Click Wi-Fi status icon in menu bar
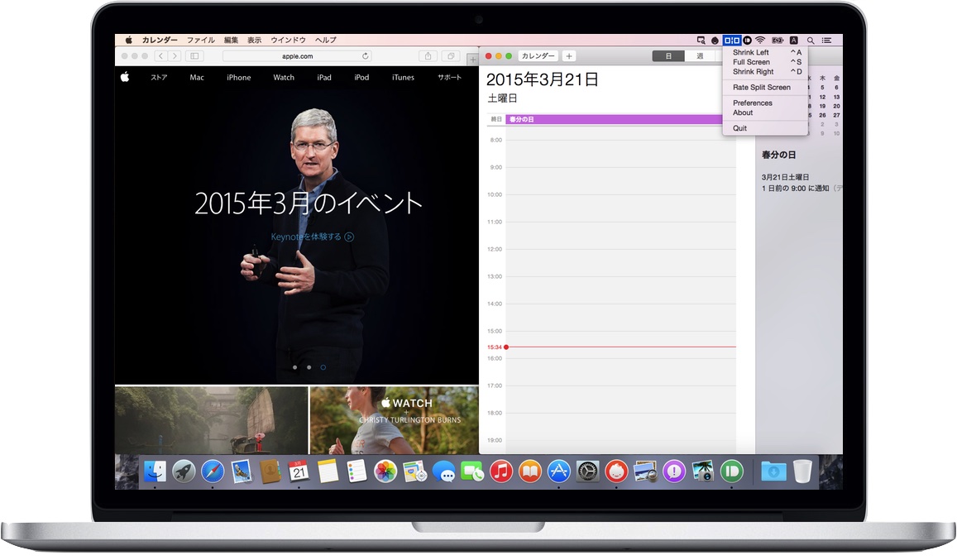957x560 pixels. click(x=760, y=41)
